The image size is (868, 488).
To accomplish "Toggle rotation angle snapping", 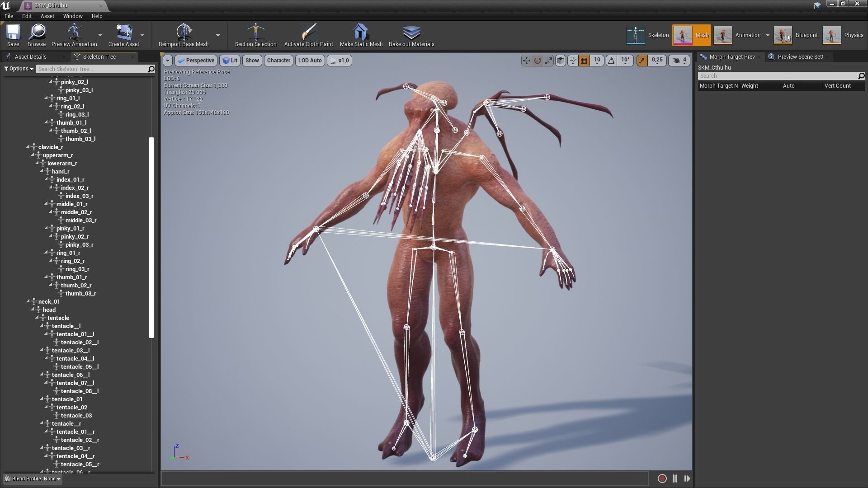I will click(x=612, y=61).
